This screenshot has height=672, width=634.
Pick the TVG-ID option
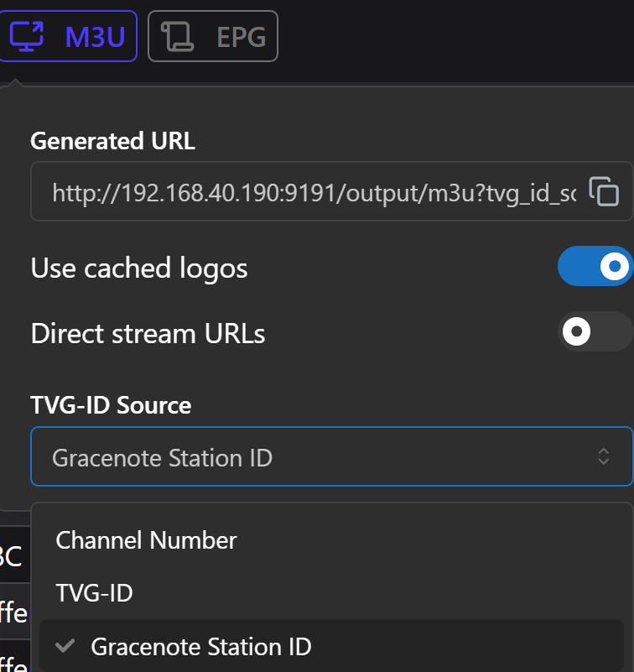95,593
